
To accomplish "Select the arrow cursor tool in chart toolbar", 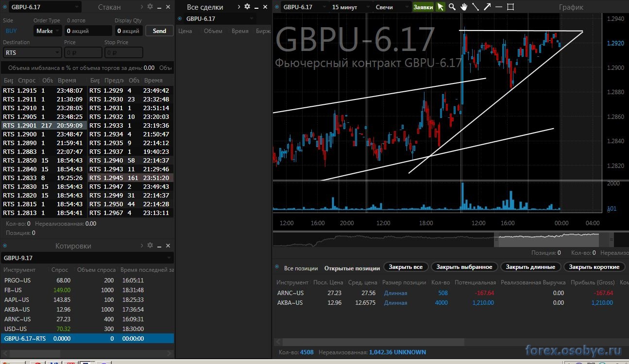I will click(x=440, y=7).
